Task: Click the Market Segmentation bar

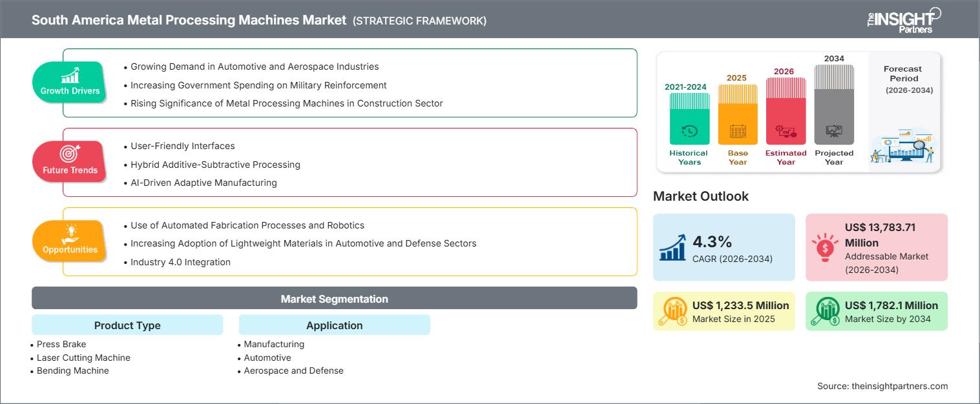Action: click(334, 299)
